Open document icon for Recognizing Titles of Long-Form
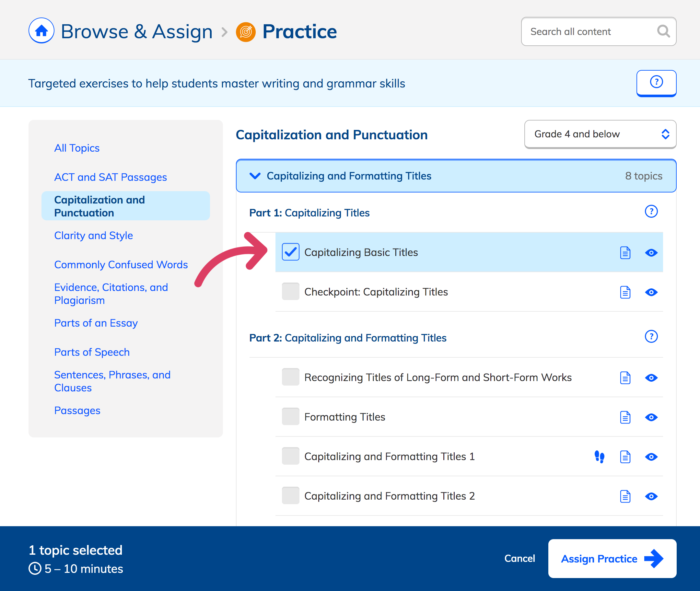The image size is (700, 591). (x=625, y=377)
